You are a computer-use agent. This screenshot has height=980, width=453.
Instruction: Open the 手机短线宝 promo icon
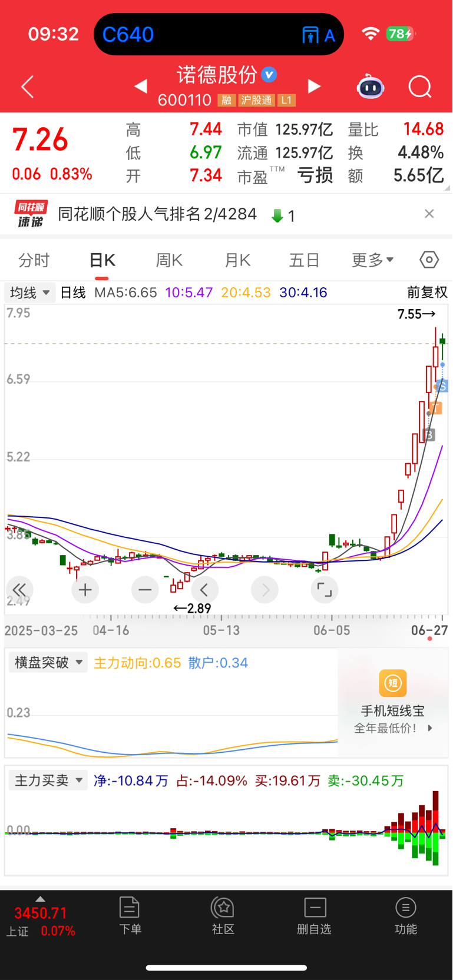(393, 683)
